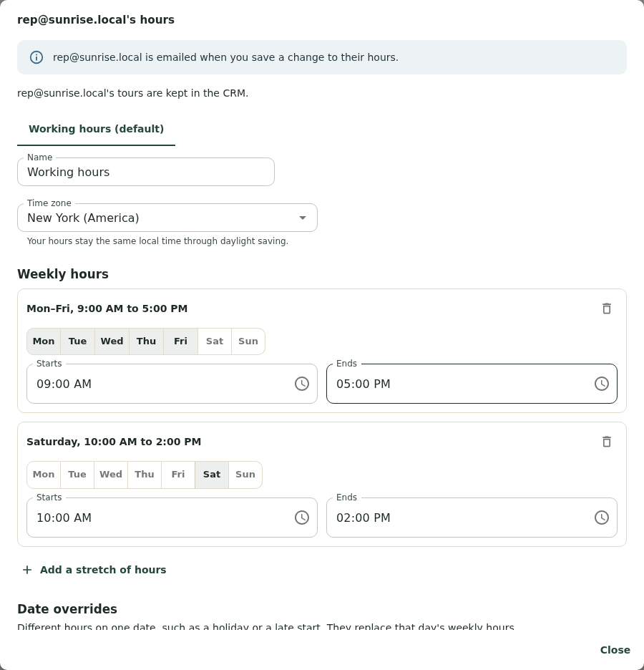Disable Sat in the Saturday stretch
The width and height of the screenshot is (644, 670).
pos(212,475)
